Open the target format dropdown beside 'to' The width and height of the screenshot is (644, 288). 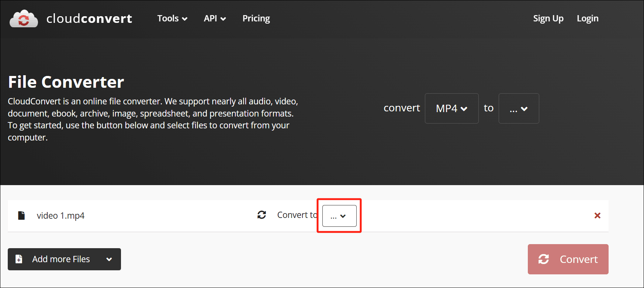click(519, 108)
